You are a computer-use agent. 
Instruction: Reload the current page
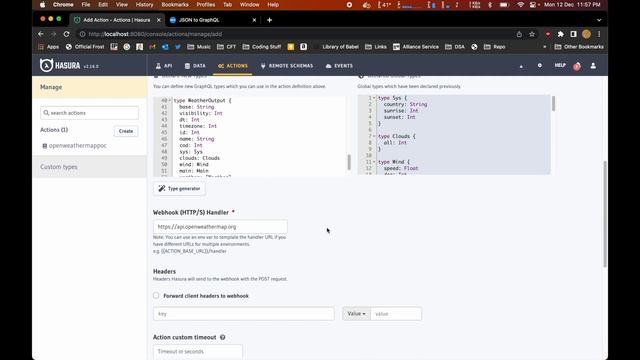pyautogui.click(x=67, y=34)
